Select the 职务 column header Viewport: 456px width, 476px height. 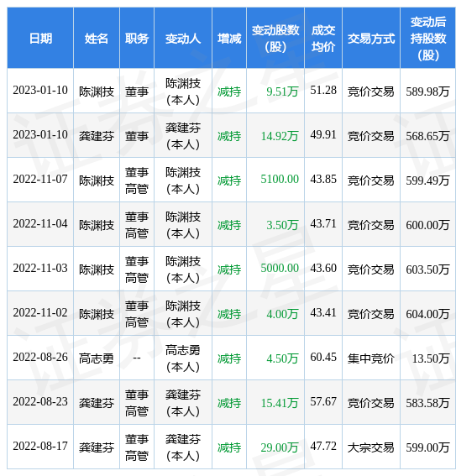tap(137, 39)
